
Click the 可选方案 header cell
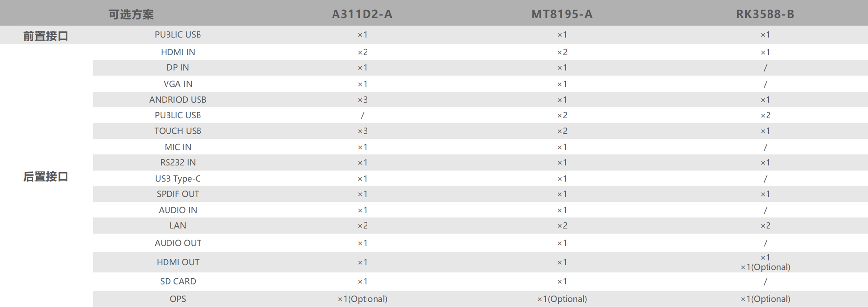(131, 14)
